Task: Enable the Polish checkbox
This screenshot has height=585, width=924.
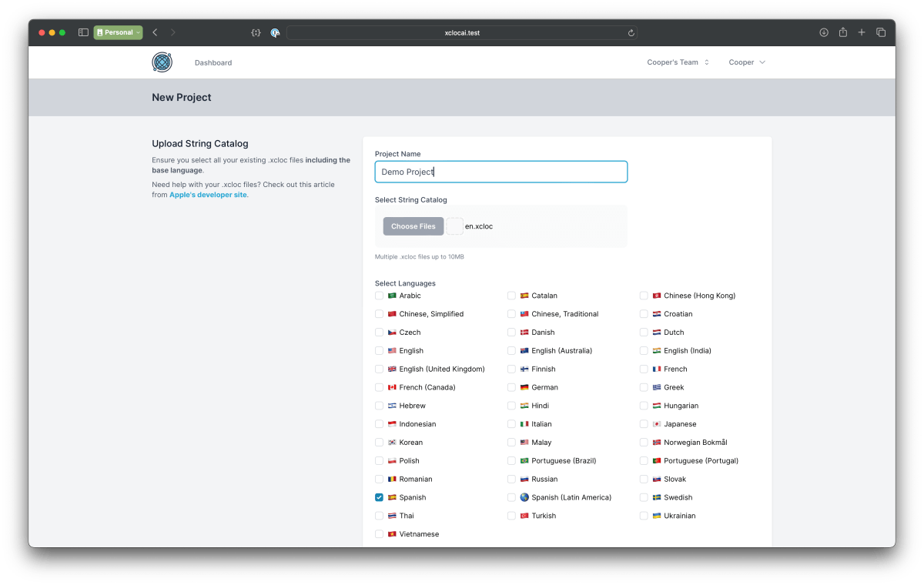Action: point(379,461)
